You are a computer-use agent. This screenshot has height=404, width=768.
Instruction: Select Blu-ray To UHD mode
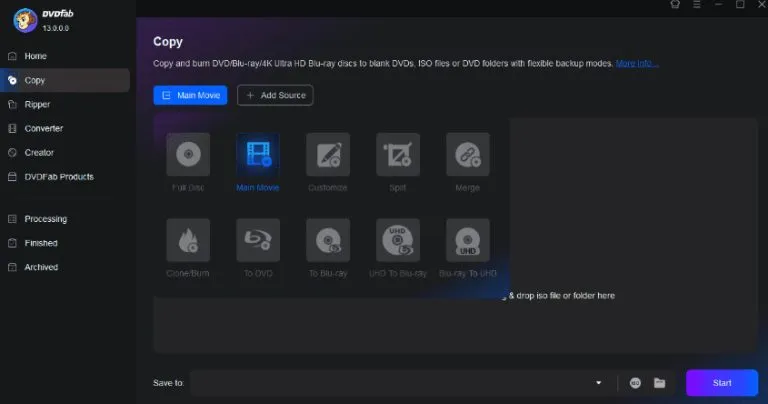click(x=468, y=240)
